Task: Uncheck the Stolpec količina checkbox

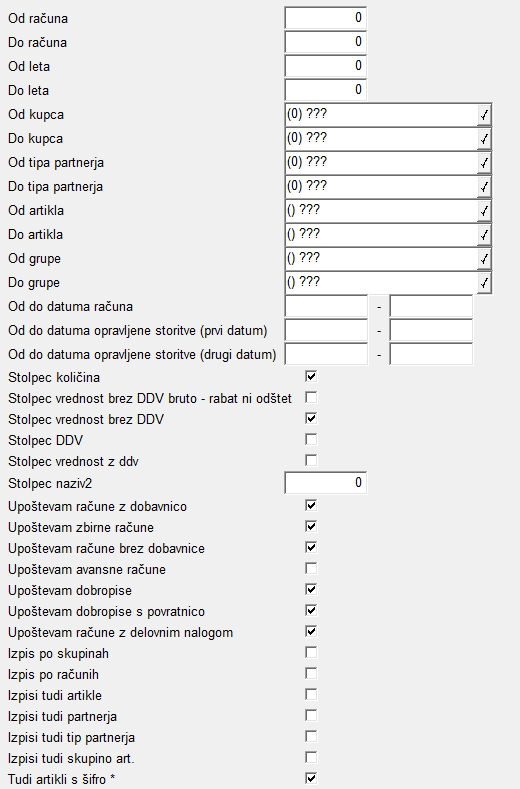Action: click(x=311, y=376)
